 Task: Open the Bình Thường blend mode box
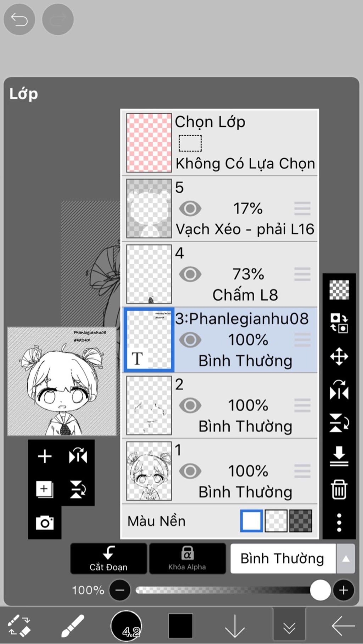[x=283, y=559]
